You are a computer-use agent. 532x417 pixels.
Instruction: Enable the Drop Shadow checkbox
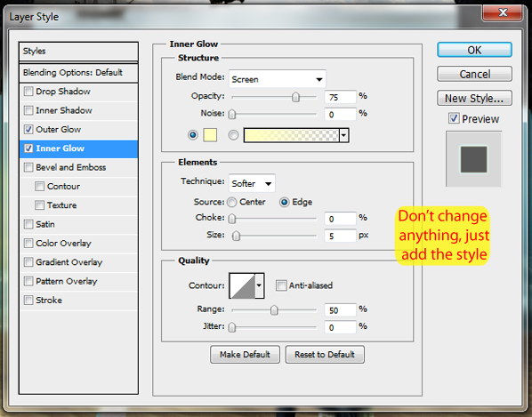pyautogui.click(x=28, y=92)
